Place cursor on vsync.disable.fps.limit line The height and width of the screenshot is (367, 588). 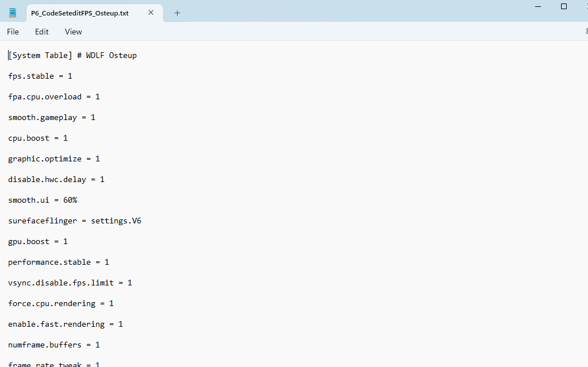tap(70, 283)
